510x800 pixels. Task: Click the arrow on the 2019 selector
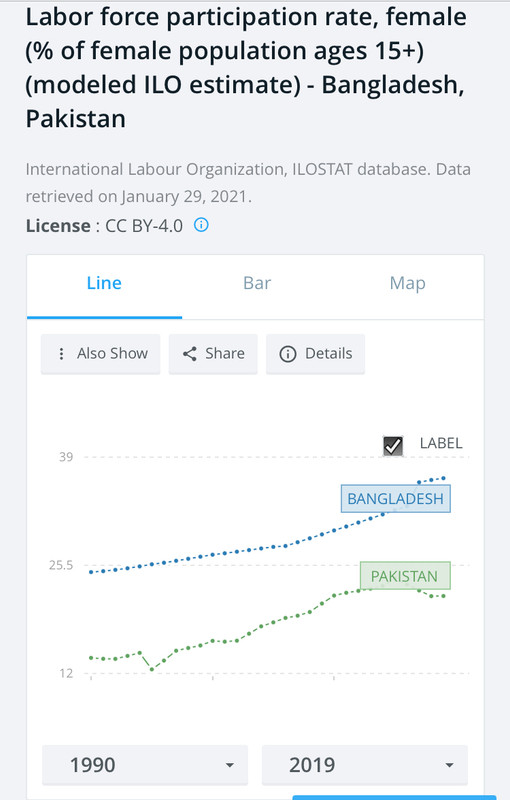(449, 765)
